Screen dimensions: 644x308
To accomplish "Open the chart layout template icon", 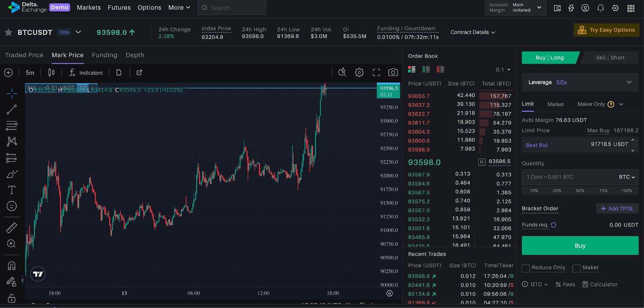I will (119, 73).
